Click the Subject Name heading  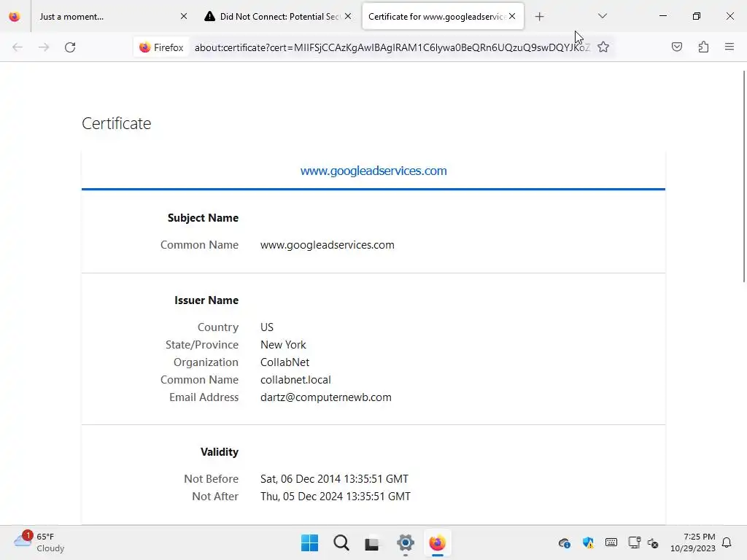(203, 218)
